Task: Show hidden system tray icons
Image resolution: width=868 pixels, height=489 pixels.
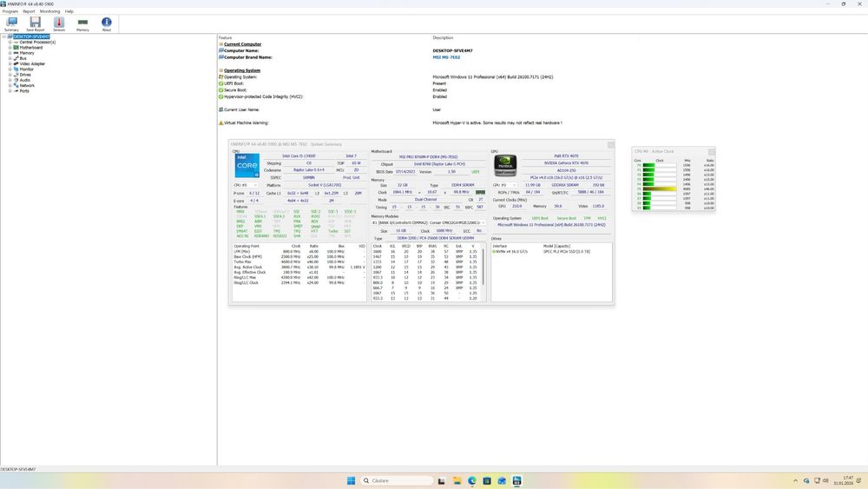Action: pyautogui.click(x=795, y=480)
